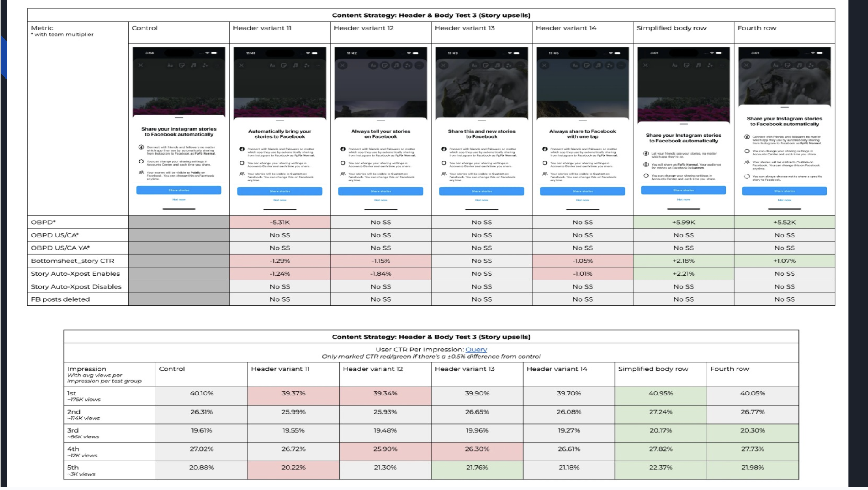Click the music note icon in Header variant 13 mockup
This screenshot has width=868, height=490.
pos(497,65)
